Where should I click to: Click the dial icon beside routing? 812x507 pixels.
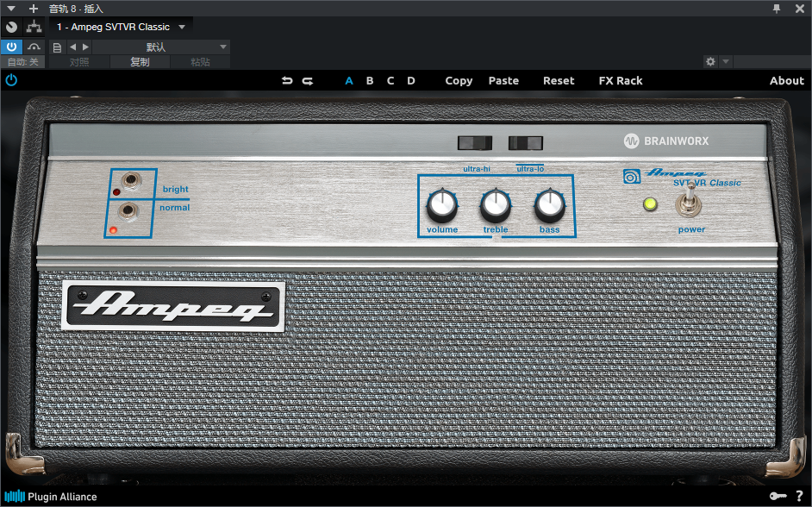tap(11, 27)
